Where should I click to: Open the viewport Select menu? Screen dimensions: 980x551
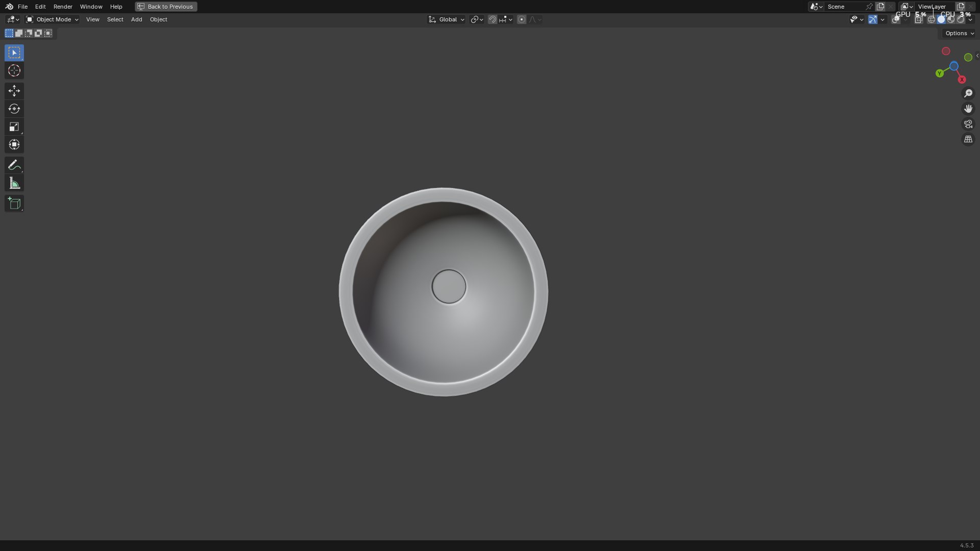(115, 19)
